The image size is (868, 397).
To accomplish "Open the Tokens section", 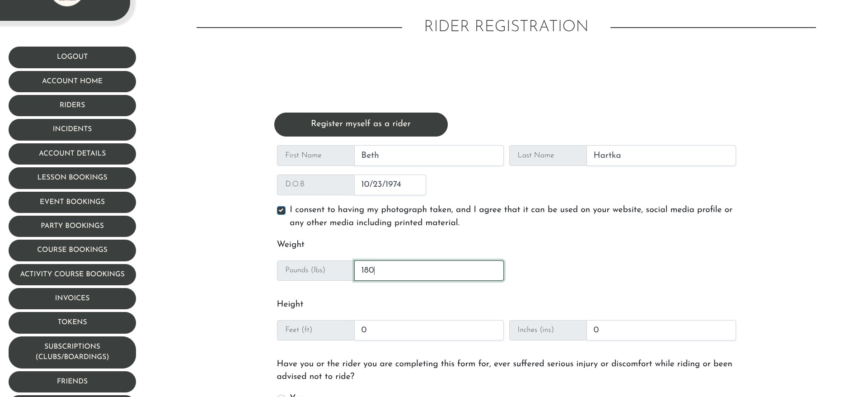I will (72, 322).
